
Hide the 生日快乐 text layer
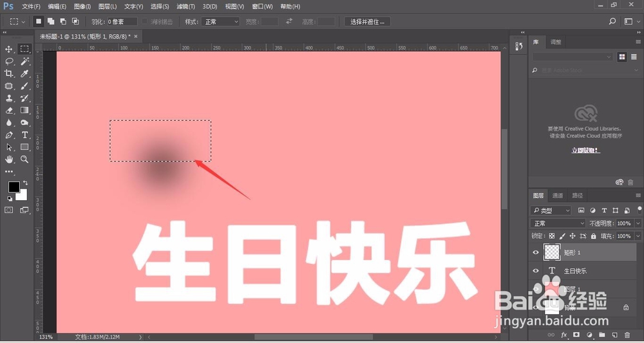tap(536, 271)
